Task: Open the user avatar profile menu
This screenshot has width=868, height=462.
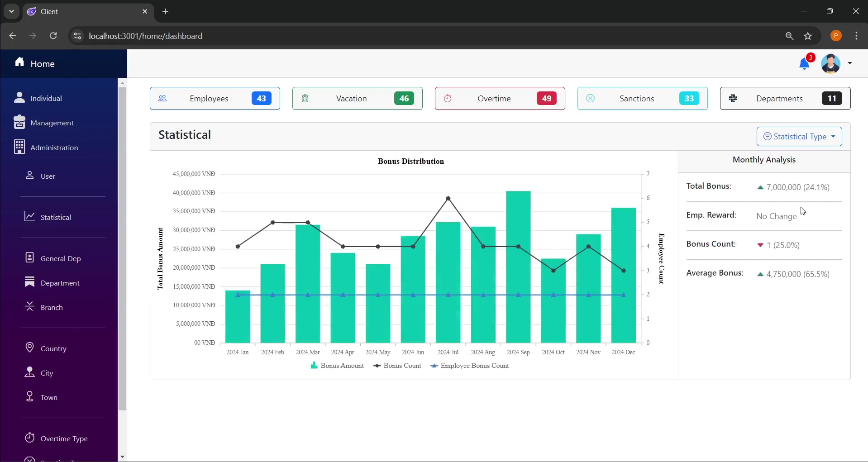Action: 831,63
